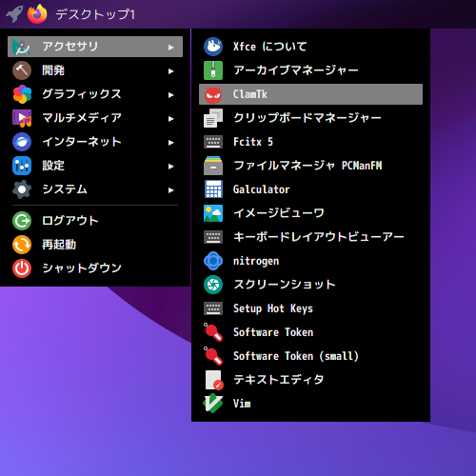Screen dimensions: 476x476
Task: Launch Firefox from the top panel icon
Action: tap(37, 14)
